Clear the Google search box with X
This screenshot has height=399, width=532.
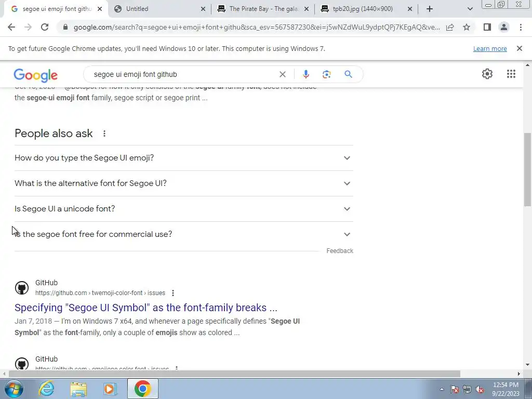pos(282,74)
